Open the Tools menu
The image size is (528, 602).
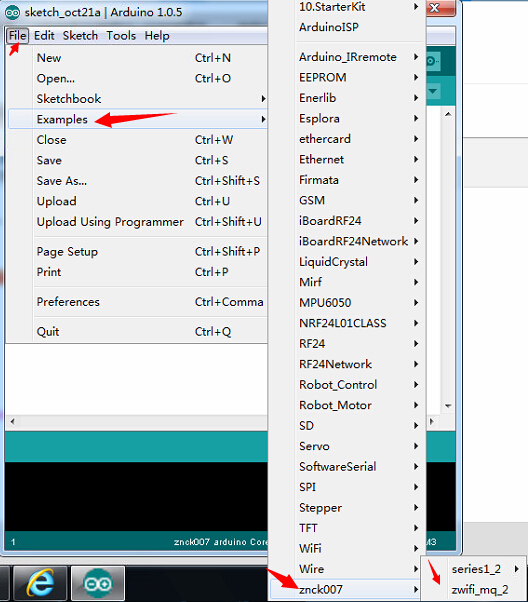(x=121, y=36)
